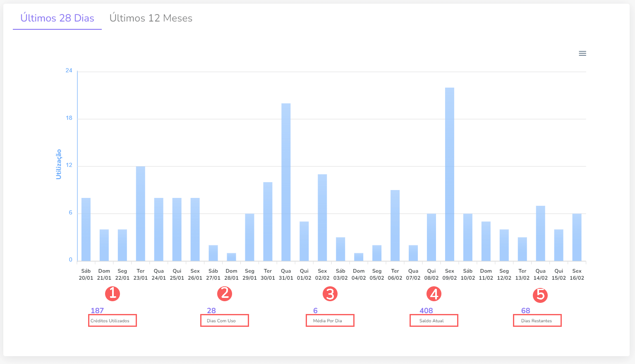Click the Utilização y-axis title

coord(59,164)
